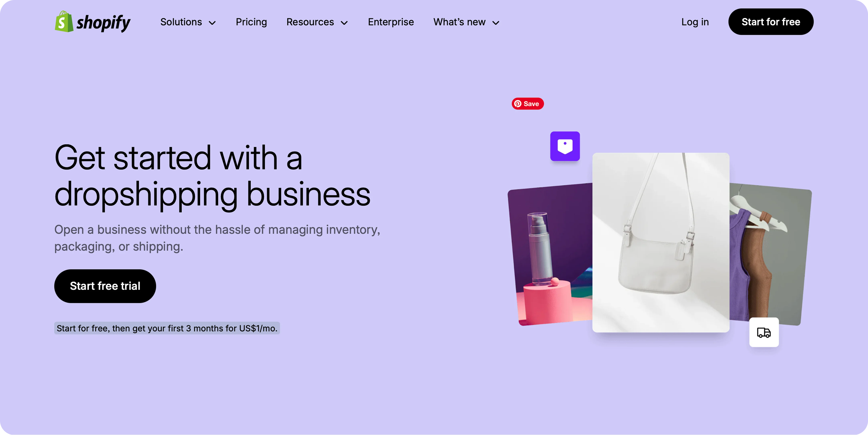Image resolution: width=868 pixels, height=435 pixels.
Task: Click the delivery truck icon
Action: pyautogui.click(x=764, y=332)
